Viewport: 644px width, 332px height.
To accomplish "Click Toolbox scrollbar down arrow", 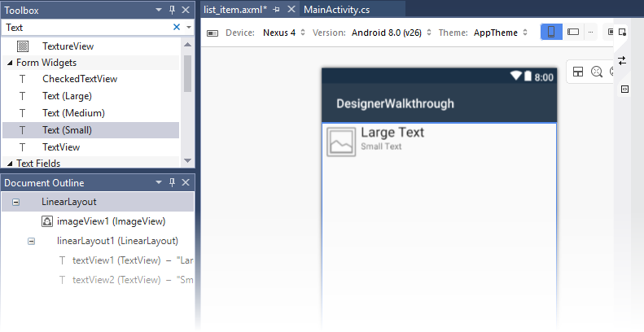I will point(188,160).
